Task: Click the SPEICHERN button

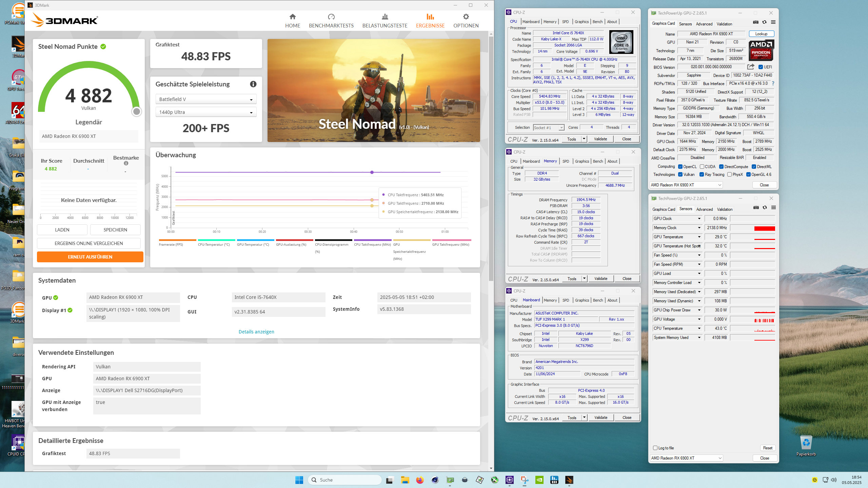Action: [115, 230]
